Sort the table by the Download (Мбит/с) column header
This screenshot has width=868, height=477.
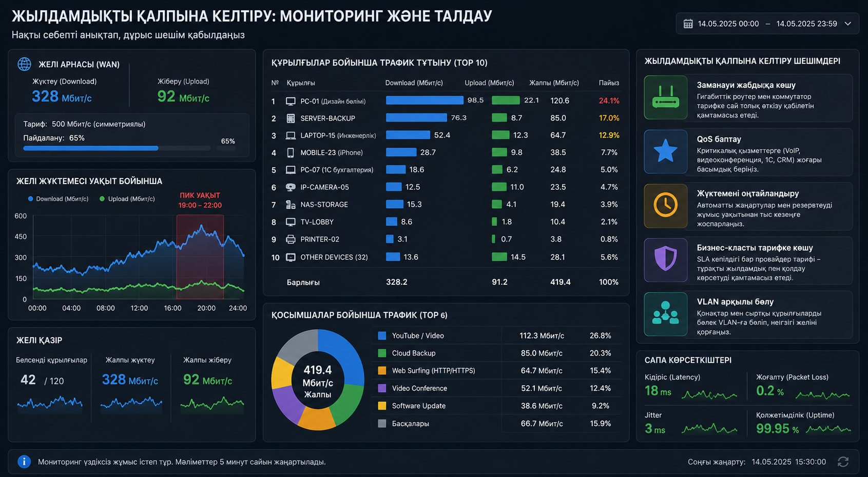(414, 83)
